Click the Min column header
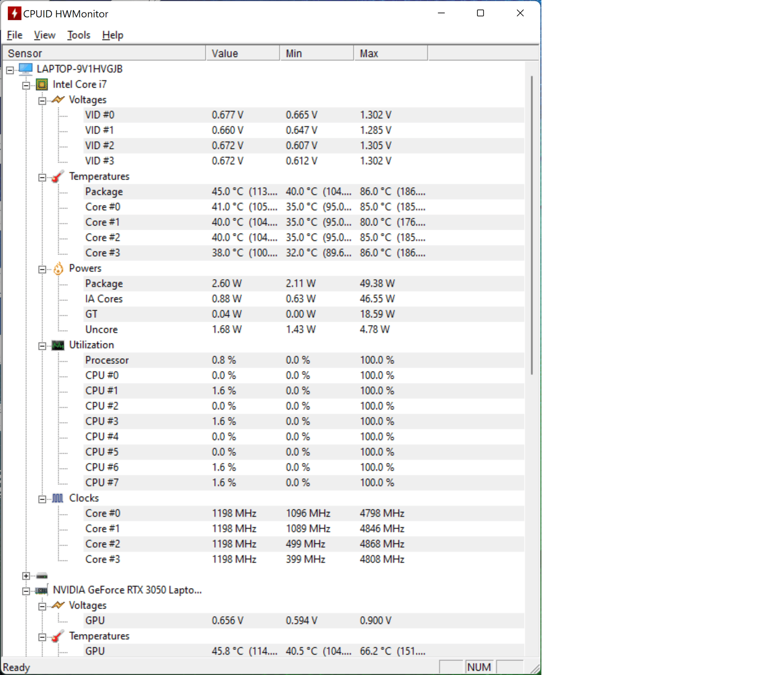 pos(317,53)
